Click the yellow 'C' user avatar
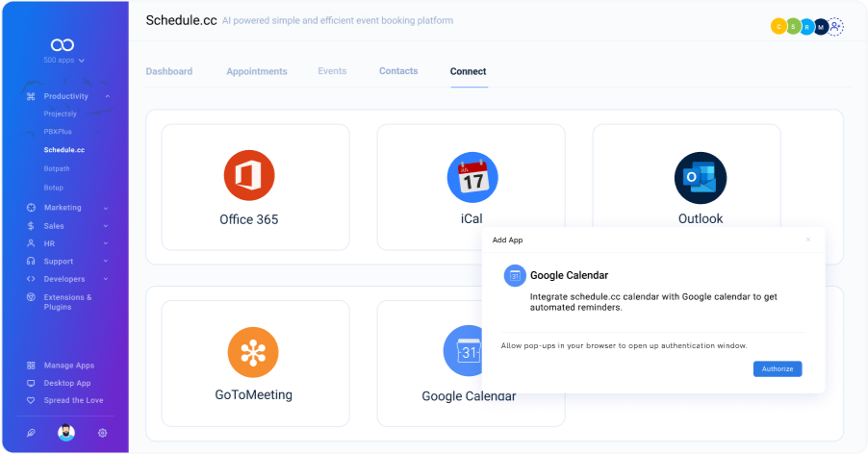The height and width of the screenshot is (455, 868). (779, 27)
